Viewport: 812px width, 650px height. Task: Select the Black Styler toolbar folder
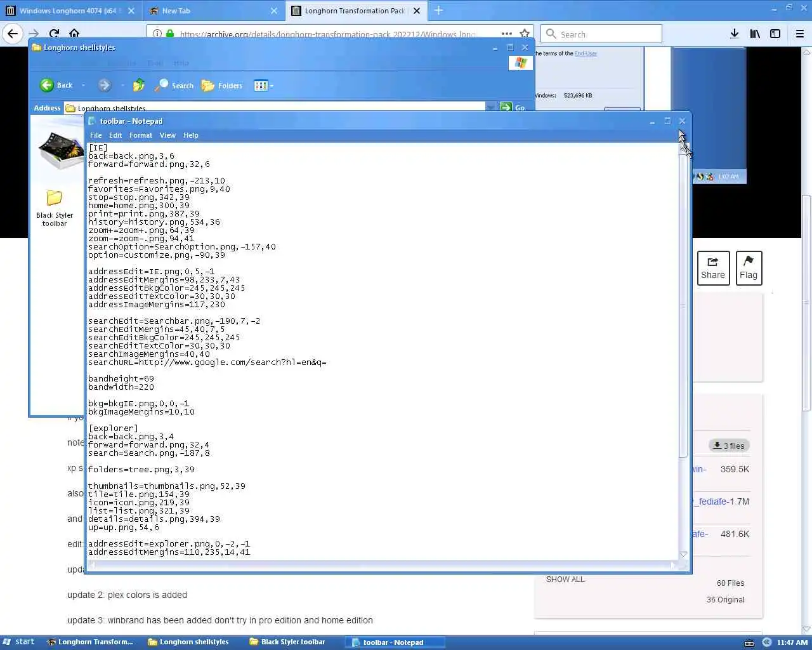click(x=55, y=208)
